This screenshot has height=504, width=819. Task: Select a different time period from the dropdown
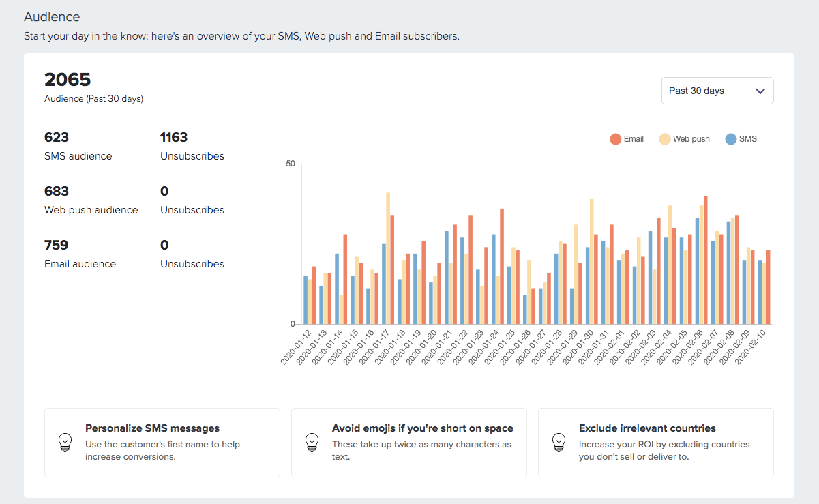(x=717, y=90)
